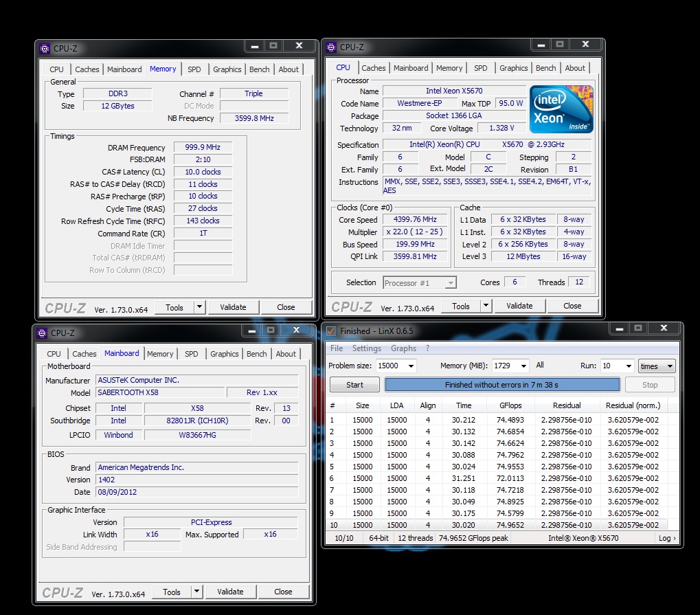Click Southbridge value 82801JR (ICH10R)
This screenshot has height=615, width=700.
tap(197, 421)
